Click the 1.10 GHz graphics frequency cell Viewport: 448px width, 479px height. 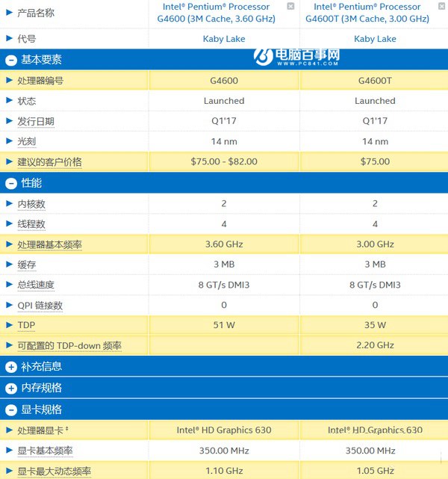(x=224, y=471)
